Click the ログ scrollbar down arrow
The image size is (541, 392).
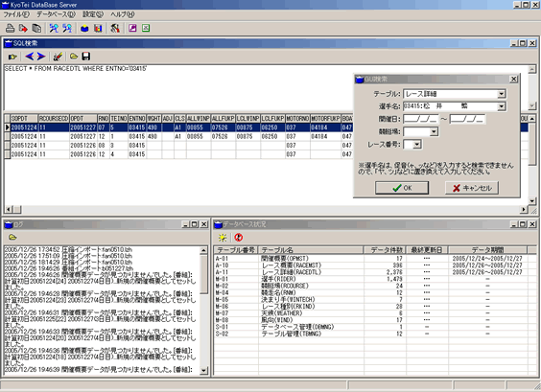coord(203,371)
